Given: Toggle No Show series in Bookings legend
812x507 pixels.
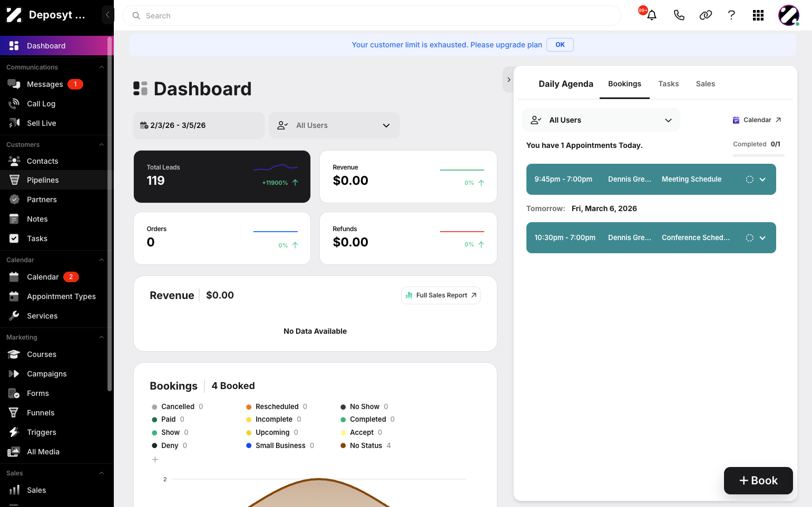Looking at the screenshot, I should coord(364,406).
